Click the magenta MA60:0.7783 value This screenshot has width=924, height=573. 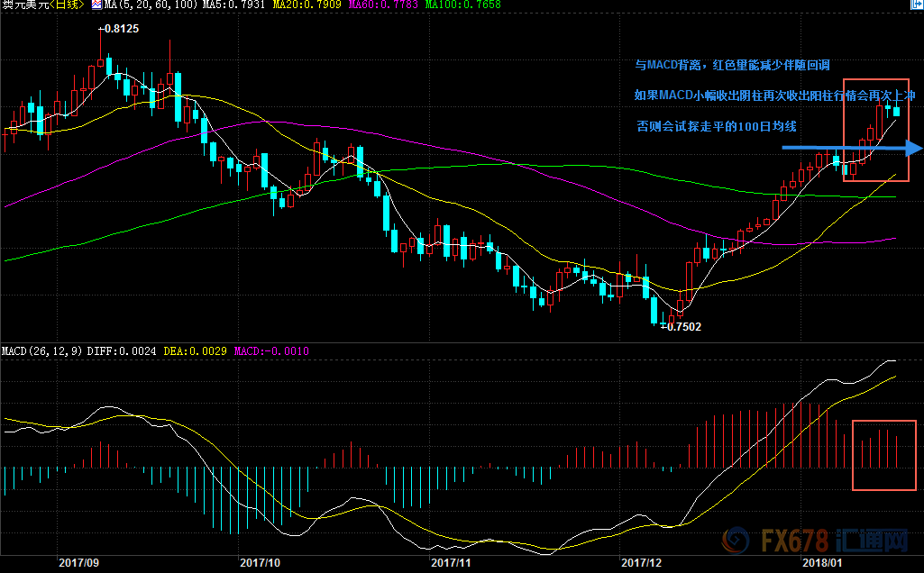pyautogui.click(x=384, y=5)
